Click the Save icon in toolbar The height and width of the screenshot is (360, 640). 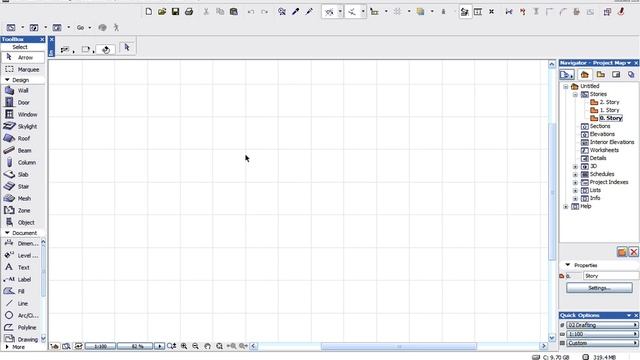[x=176, y=11]
